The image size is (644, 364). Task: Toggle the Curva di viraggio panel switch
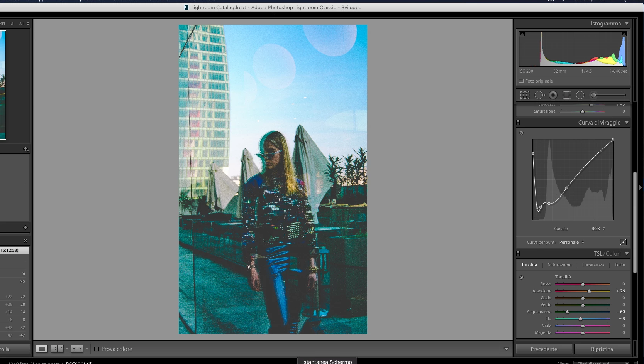[518, 122]
